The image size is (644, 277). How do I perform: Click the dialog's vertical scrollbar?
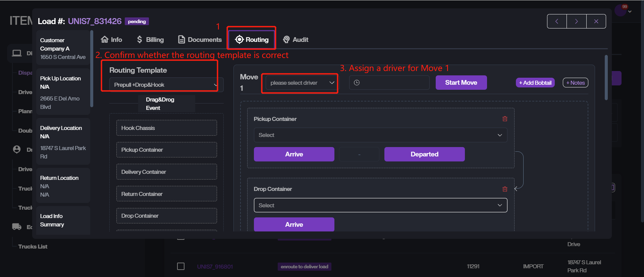coord(606,78)
